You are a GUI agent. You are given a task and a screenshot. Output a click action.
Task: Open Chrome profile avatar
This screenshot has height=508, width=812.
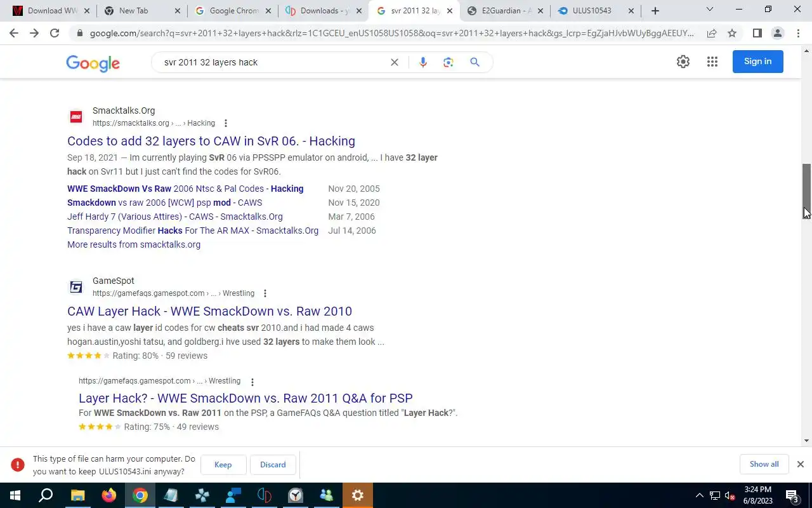click(777, 33)
